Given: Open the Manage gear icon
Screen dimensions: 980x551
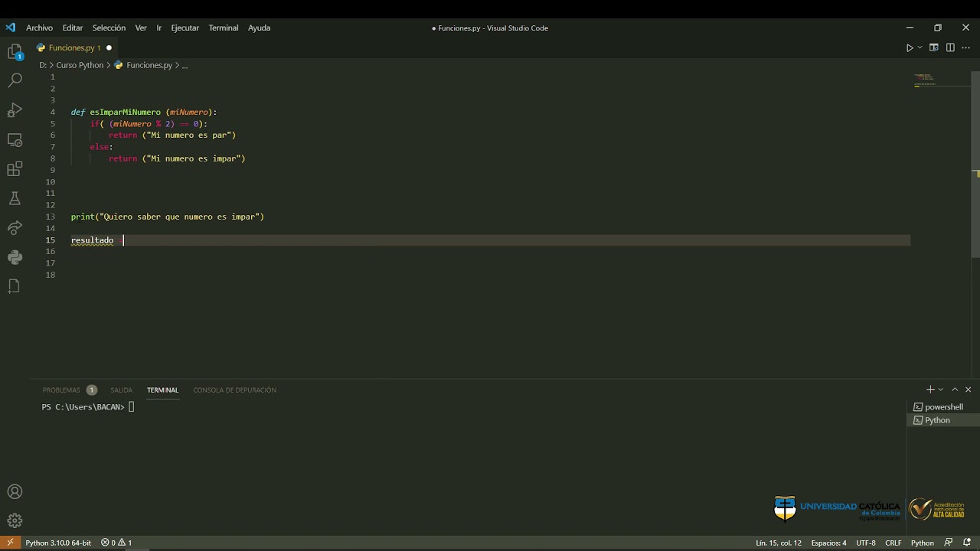Looking at the screenshot, I should click(15, 520).
